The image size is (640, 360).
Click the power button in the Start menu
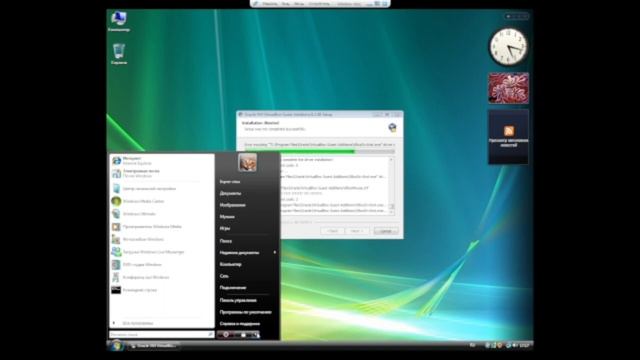click(226, 335)
